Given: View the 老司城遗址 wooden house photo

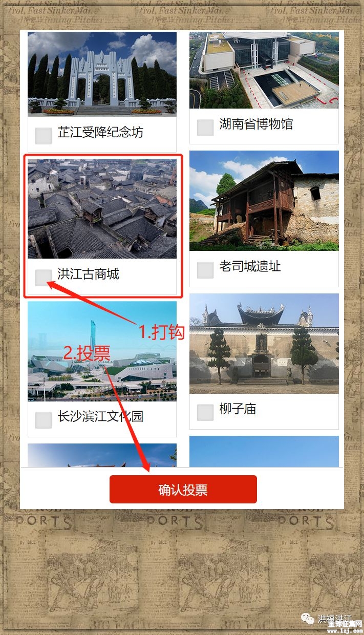Looking at the screenshot, I should pyautogui.click(x=264, y=201).
